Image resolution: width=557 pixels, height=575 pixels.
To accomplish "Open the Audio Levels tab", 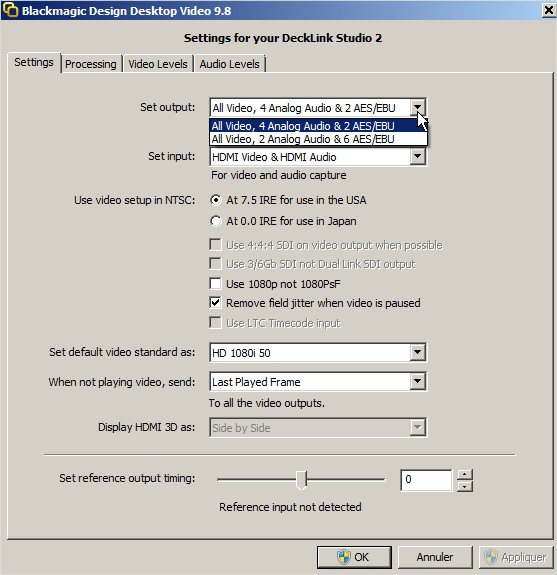I will 230,64.
